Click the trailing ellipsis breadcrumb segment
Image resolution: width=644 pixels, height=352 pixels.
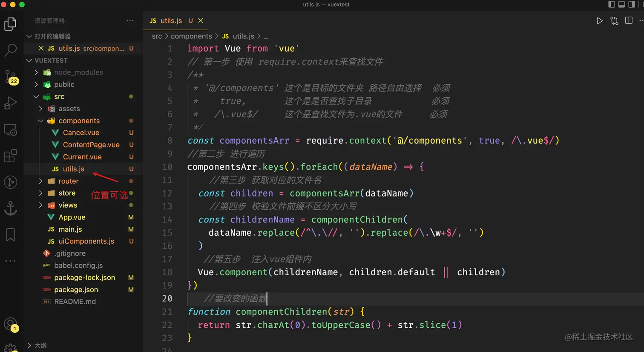tap(266, 37)
